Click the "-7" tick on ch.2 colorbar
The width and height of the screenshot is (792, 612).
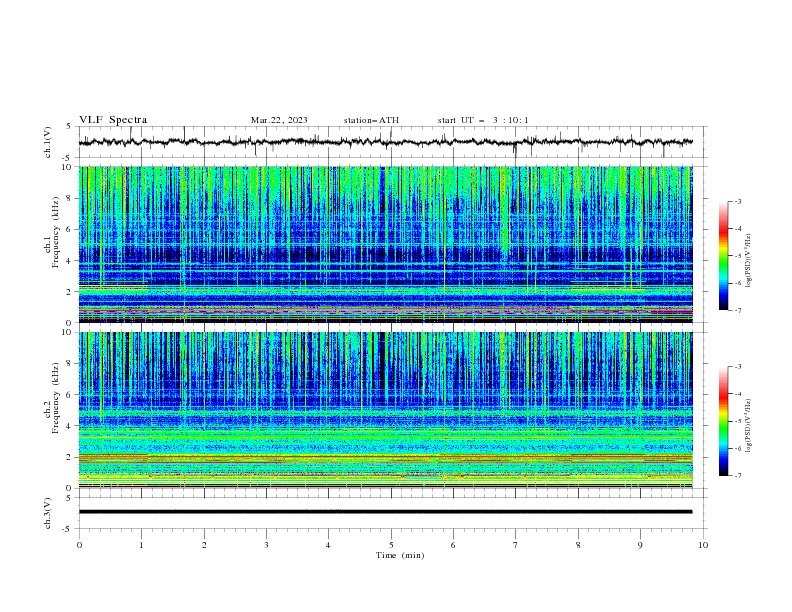(737, 476)
